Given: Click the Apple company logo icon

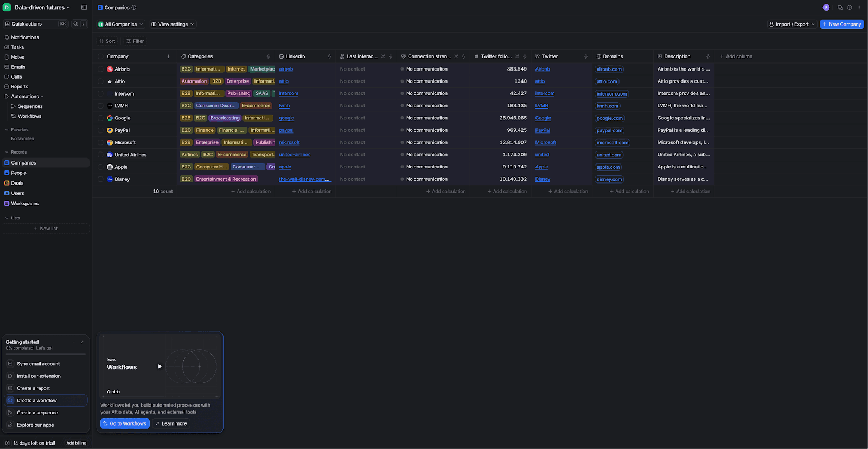Looking at the screenshot, I should (110, 167).
